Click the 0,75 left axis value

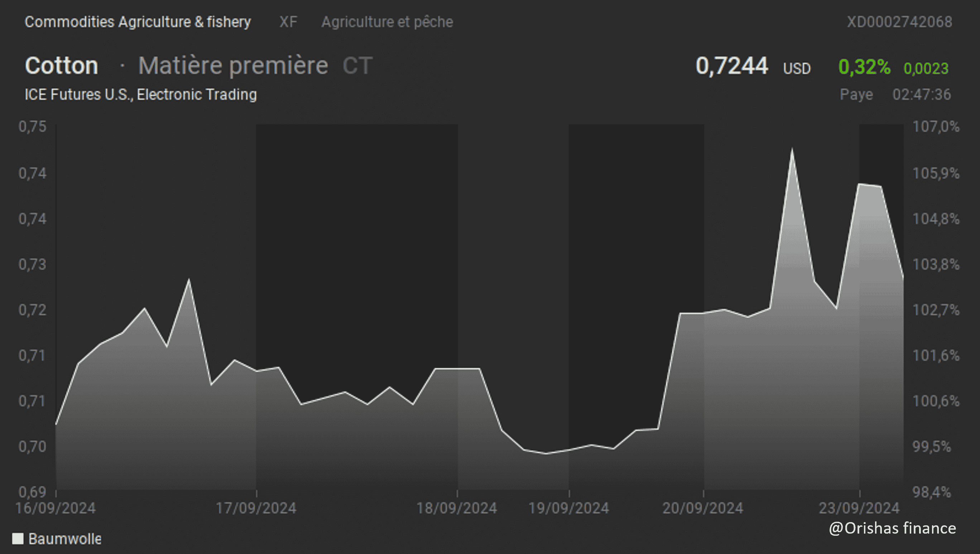32,127
